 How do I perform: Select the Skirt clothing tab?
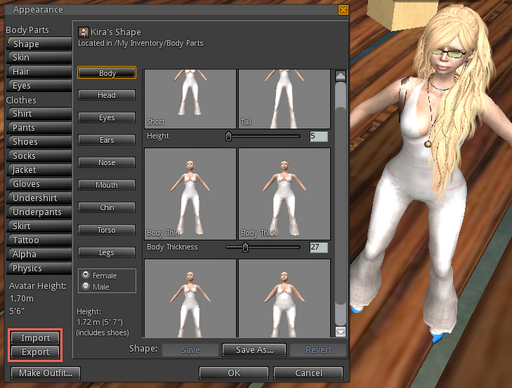click(39, 226)
